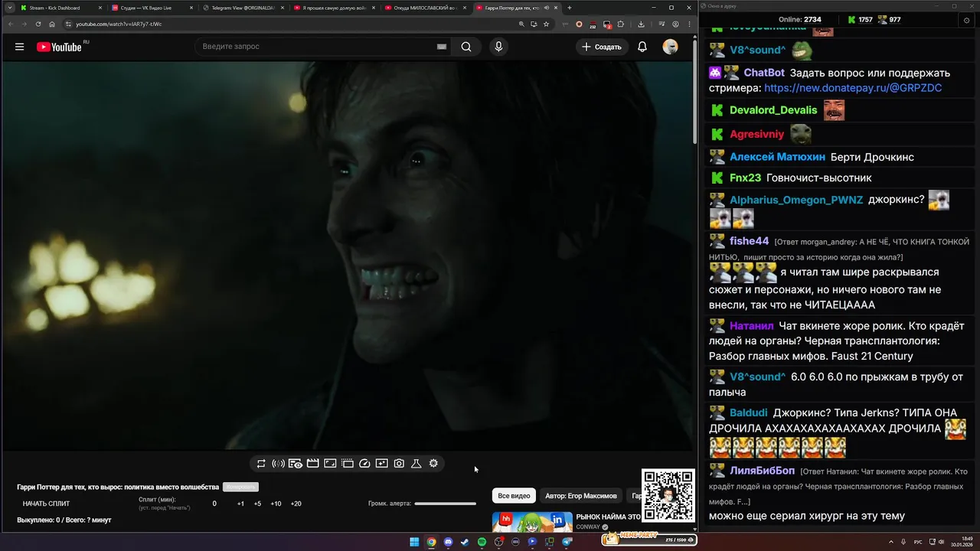Click the browser home button
The height and width of the screenshot is (551, 980).
pyautogui.click(x=52, y=24)
